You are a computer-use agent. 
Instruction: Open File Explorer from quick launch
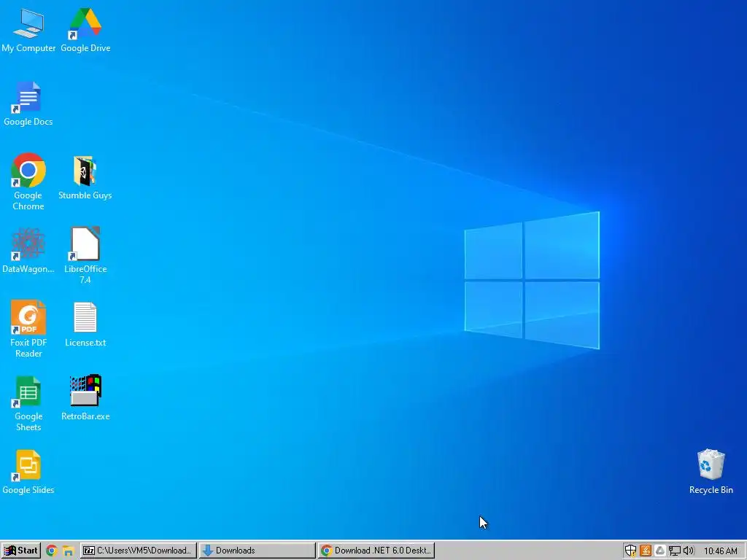pyautogui.click(x=68, y=551)
